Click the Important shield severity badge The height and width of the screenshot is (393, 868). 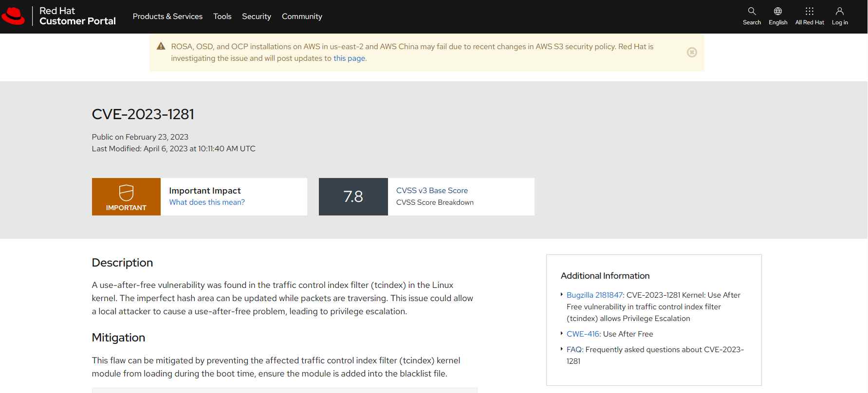126,196
